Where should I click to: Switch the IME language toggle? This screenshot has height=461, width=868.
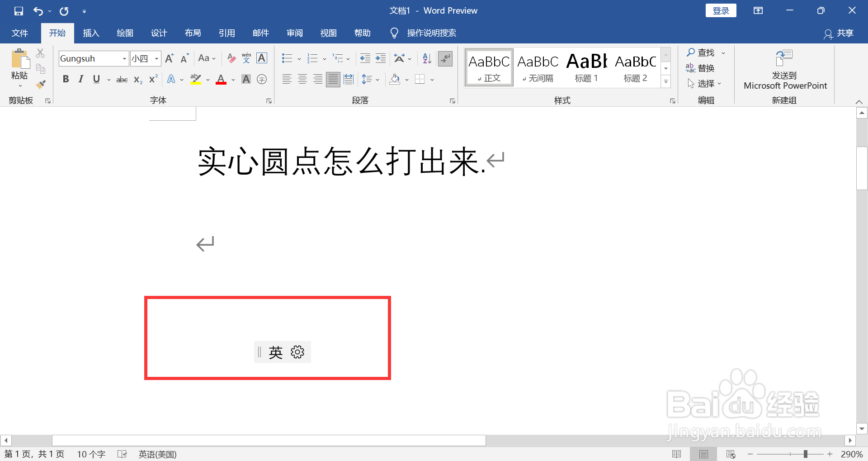(276, 352)
